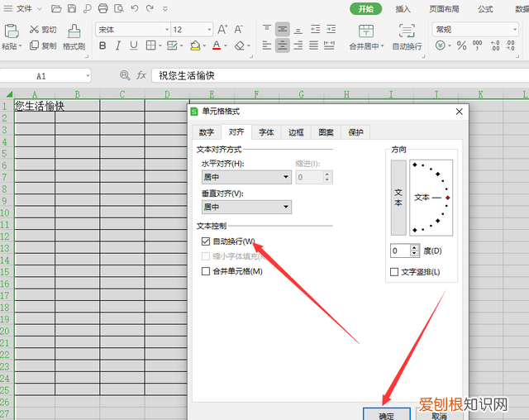Select row 10 header
The height and width of the screenshot is (420, 529).
pyautogui.click(x=5, y=212)
